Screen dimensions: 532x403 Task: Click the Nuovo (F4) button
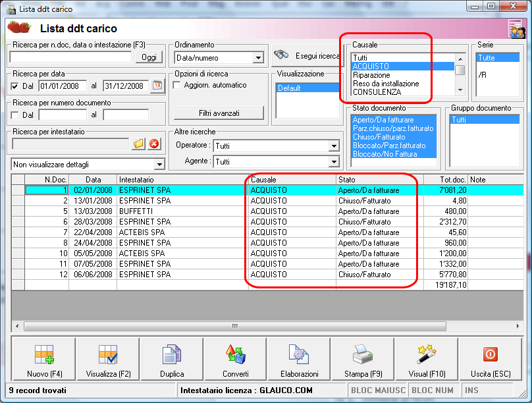click(44, 359)
